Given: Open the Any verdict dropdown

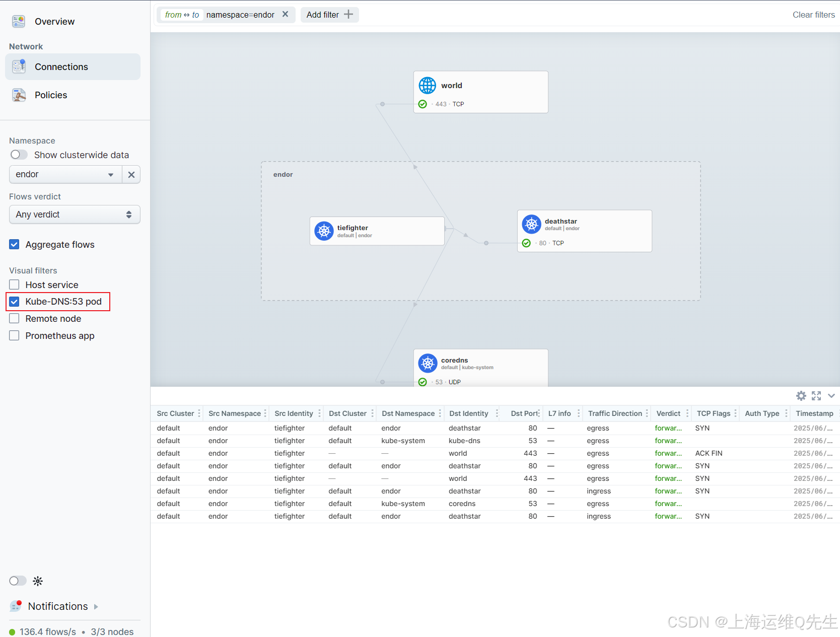Looking at the screenshot, I should (75, 215).
